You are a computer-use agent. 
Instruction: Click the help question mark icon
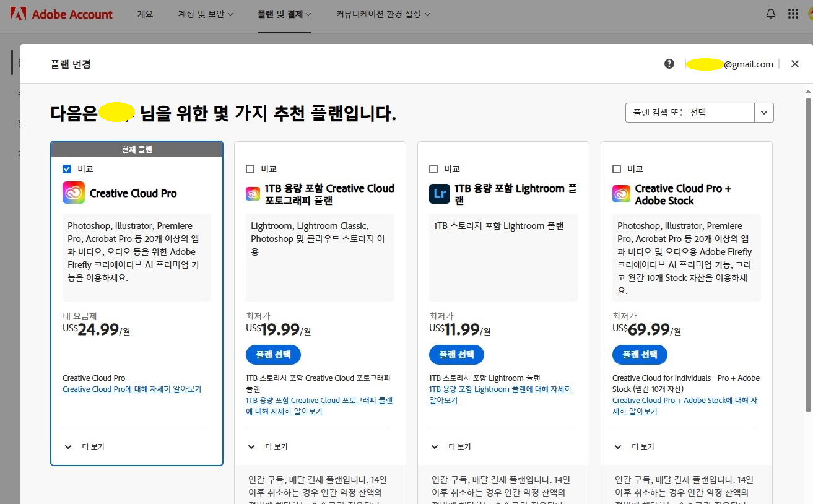[x=669, y=64]
